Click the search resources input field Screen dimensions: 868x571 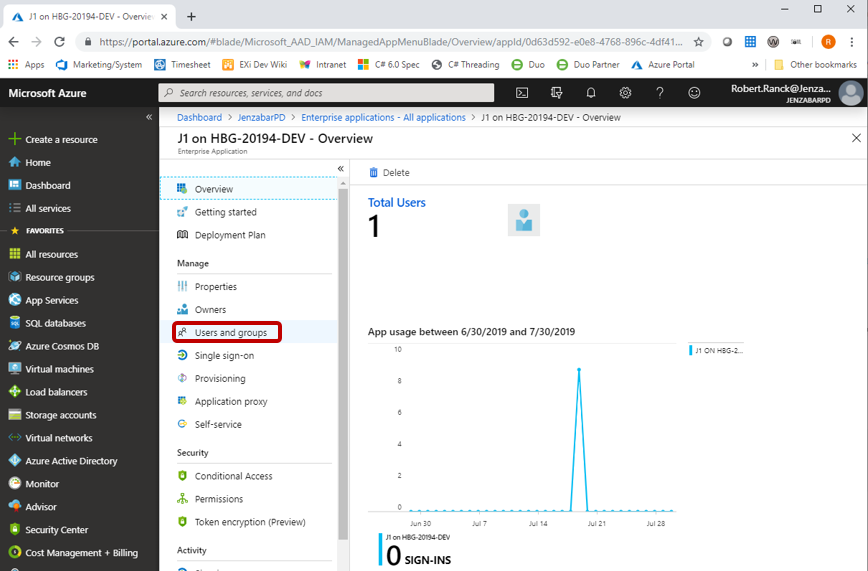326,93
